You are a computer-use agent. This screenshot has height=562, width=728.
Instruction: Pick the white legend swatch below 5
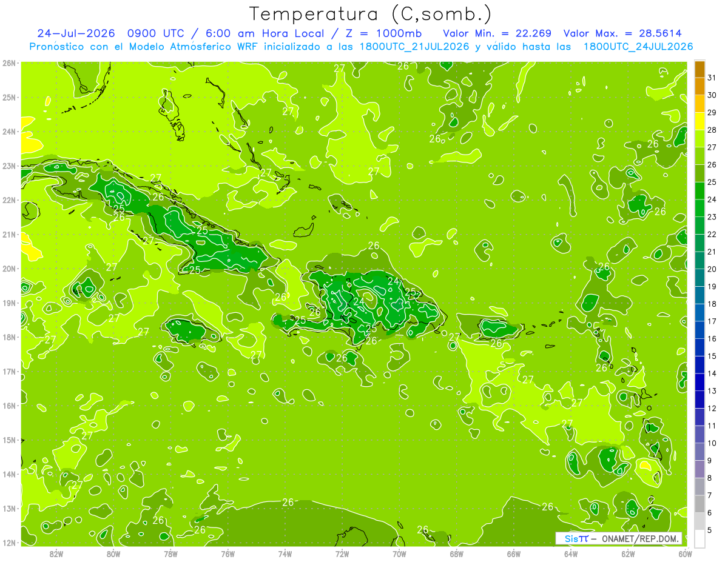click(699, 538)
